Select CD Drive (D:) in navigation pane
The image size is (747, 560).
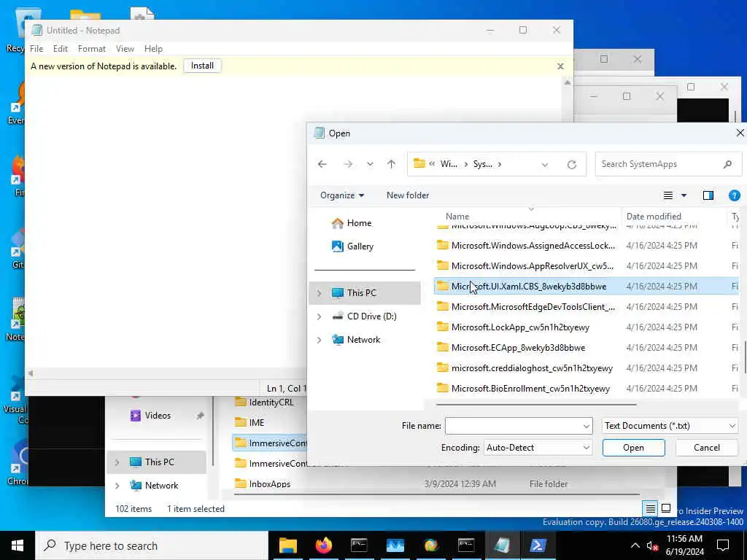point(365,316)
